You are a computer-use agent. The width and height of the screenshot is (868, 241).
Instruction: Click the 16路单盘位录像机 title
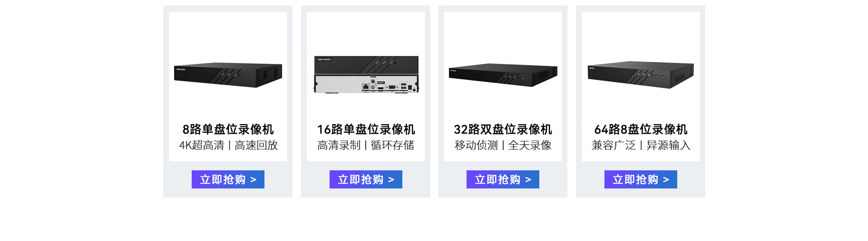(x=366, y=130)
